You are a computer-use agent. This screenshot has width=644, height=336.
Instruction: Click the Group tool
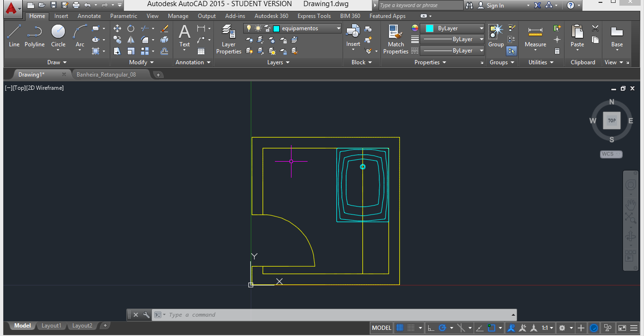pos(496,36)
